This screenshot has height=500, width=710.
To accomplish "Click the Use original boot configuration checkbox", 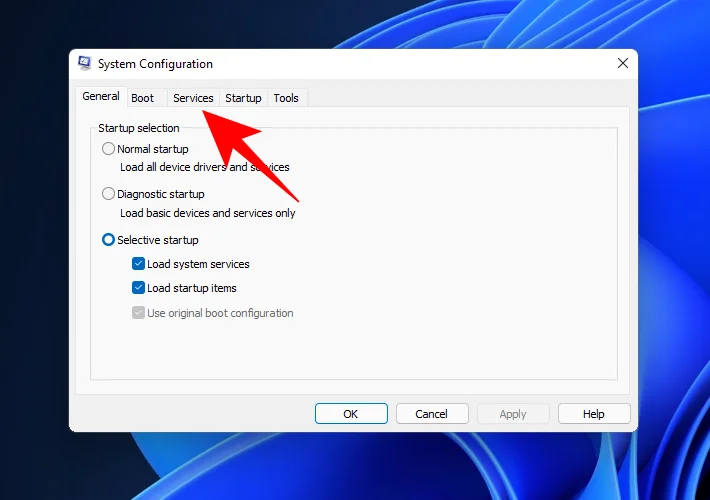I will coord(138,312).
